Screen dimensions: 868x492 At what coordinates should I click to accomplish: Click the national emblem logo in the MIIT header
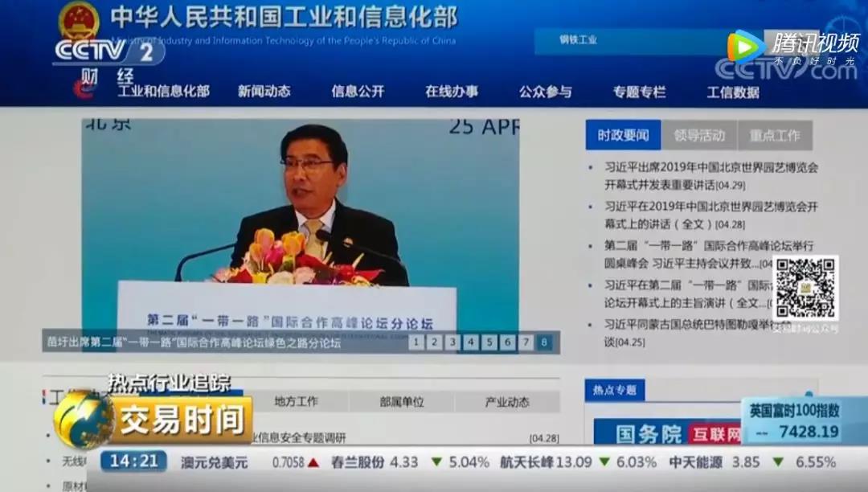pyautogui.click(x=80, y=23)
